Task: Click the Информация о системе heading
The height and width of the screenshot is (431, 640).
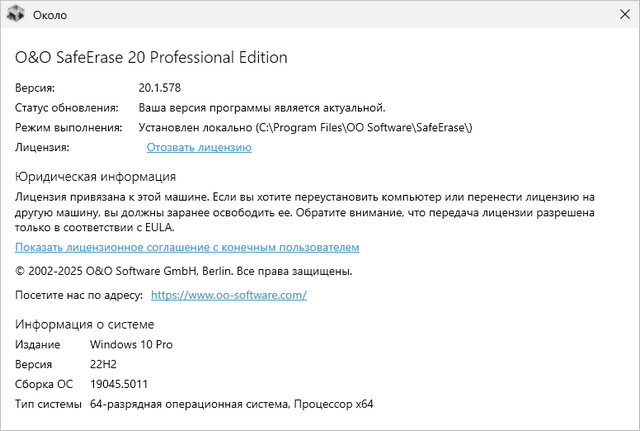Action: [x=84, y=324]
